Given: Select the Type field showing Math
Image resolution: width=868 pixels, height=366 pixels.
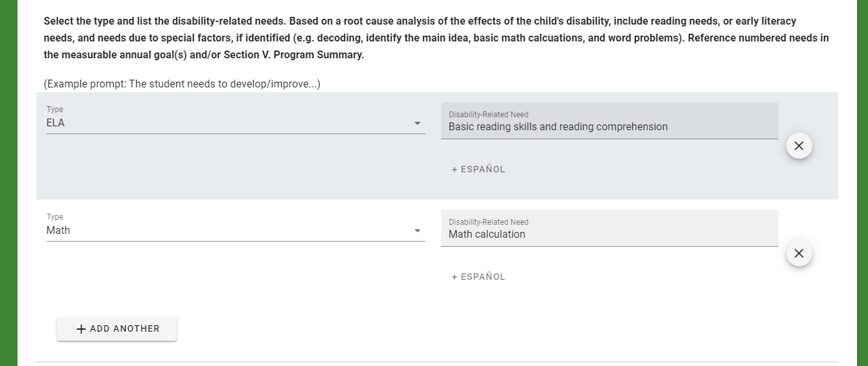Looking at the screenshot, I should (236, 226).
